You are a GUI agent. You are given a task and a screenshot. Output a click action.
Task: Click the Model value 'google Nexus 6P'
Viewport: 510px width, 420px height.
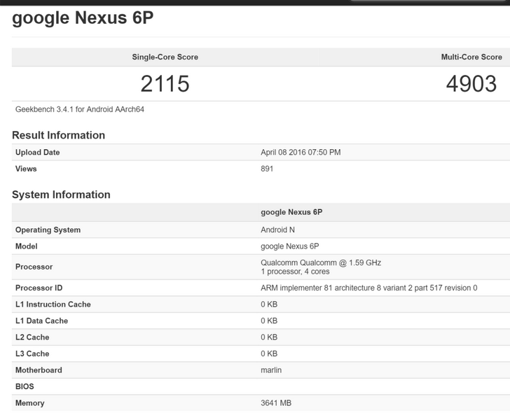click(290, 246)
